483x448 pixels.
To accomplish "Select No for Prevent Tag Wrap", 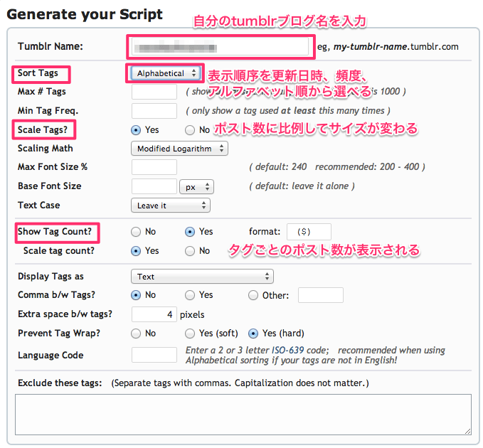I will pyautogui.click(x=136, y=334).
